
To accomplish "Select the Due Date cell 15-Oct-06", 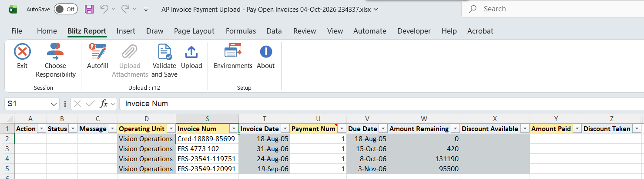I will (367, 149).
